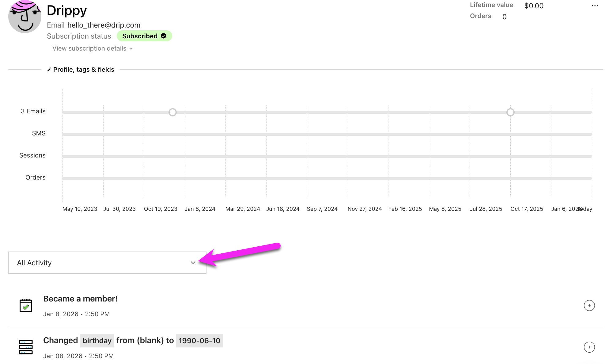Click the stacked fields icon for birthday change
The image size is (609, 364).
(x=26, y=347)
